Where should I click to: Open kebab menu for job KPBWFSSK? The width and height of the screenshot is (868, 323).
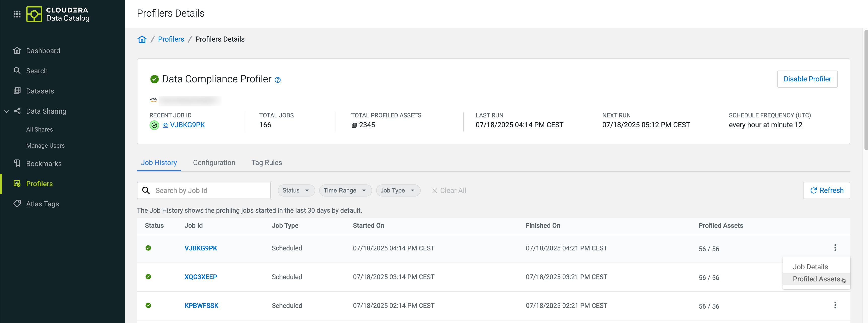coord(835,305)
